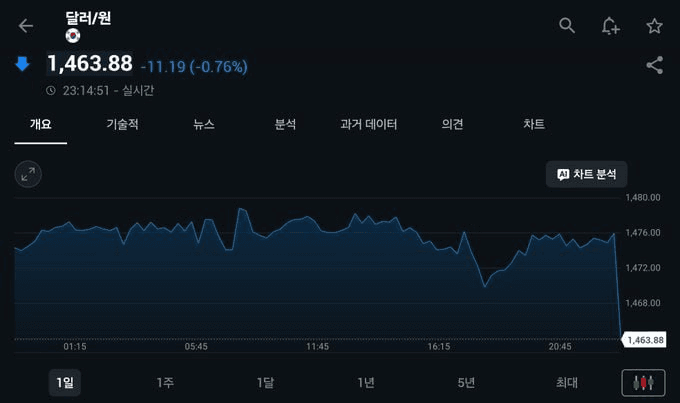
Task: Select the 1일 time range
Action: click(x=65, y=382)
